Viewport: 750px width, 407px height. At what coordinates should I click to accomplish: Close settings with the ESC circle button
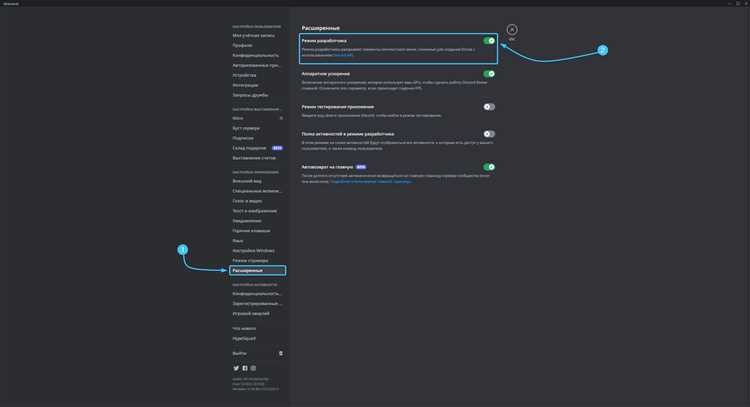click(x=512, y=30)
